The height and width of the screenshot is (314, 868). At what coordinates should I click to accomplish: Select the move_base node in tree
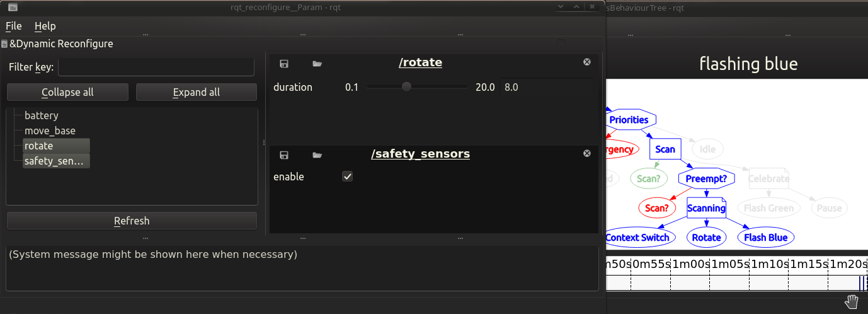(x=50, y=131)
